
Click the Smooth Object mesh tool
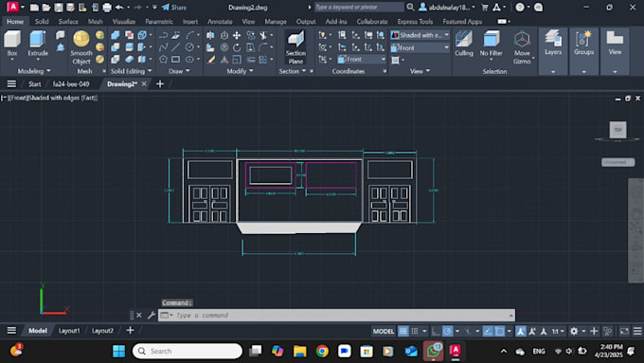tap(81, 47)
